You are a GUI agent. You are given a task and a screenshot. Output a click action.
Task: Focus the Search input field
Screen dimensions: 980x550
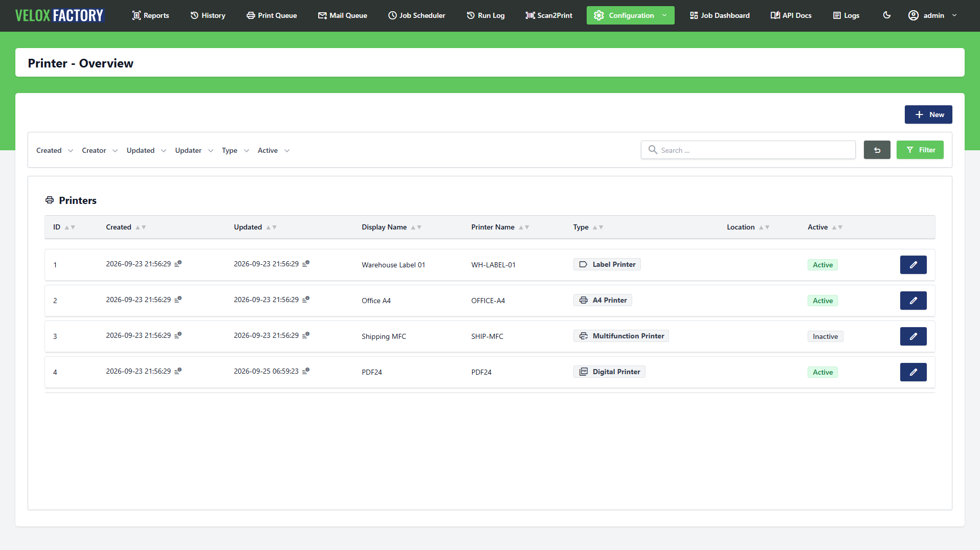[748, 150]
